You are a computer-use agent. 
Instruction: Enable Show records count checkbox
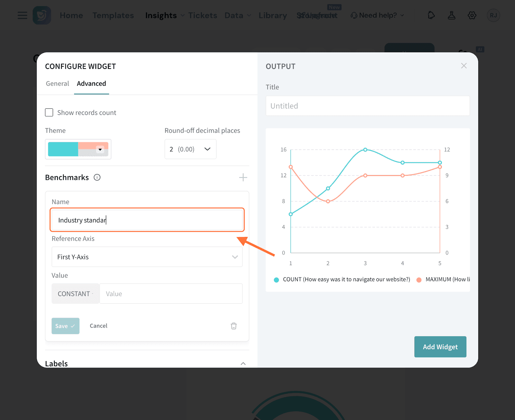click(49, 113)
